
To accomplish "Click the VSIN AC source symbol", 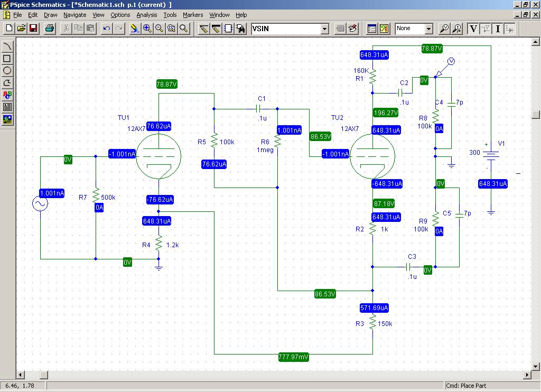I will [40, 203].
